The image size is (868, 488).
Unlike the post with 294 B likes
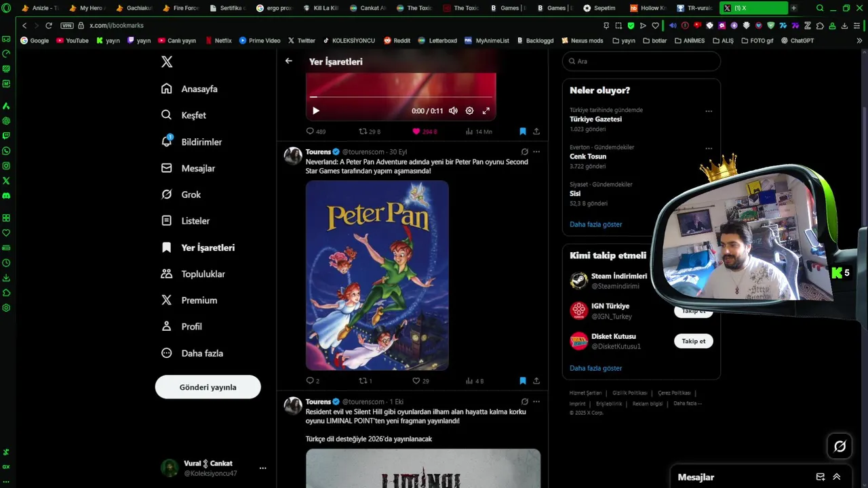425,131
